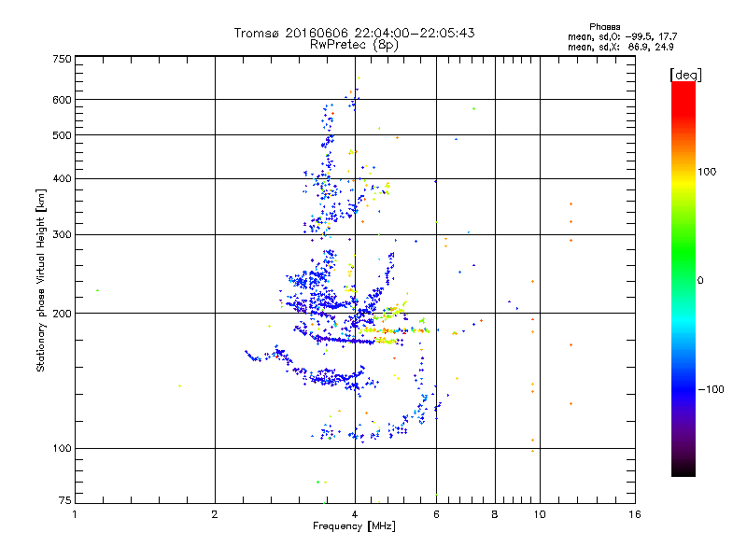Click the 200 km height axis label
This screenshot has width=747, height=560.
62,314
